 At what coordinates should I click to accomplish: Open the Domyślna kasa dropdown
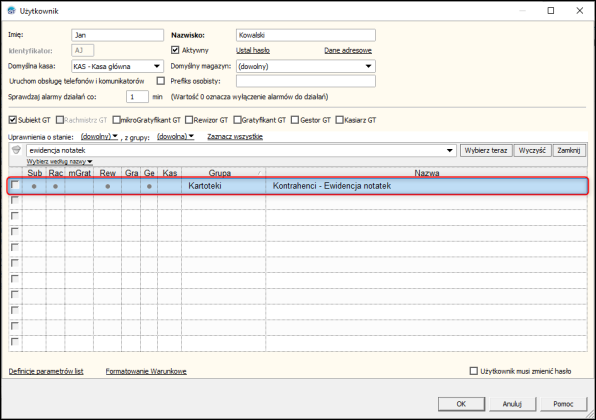coord(157,66)
